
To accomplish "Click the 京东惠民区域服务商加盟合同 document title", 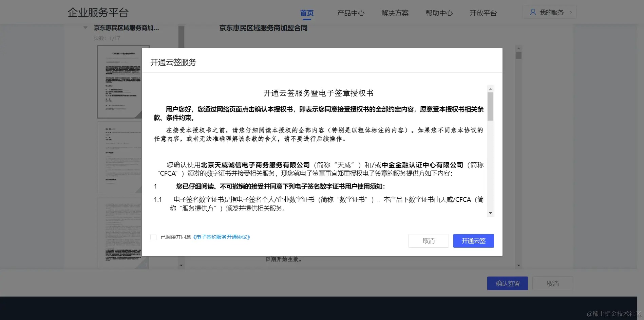I will 263,28.
